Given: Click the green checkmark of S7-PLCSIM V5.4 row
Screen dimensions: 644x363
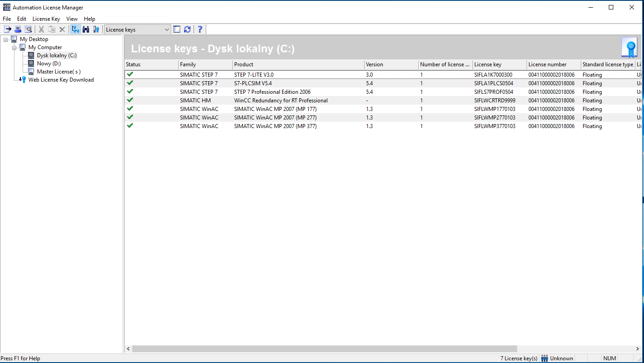Looking at the screenshot, I should pos(130,83).
